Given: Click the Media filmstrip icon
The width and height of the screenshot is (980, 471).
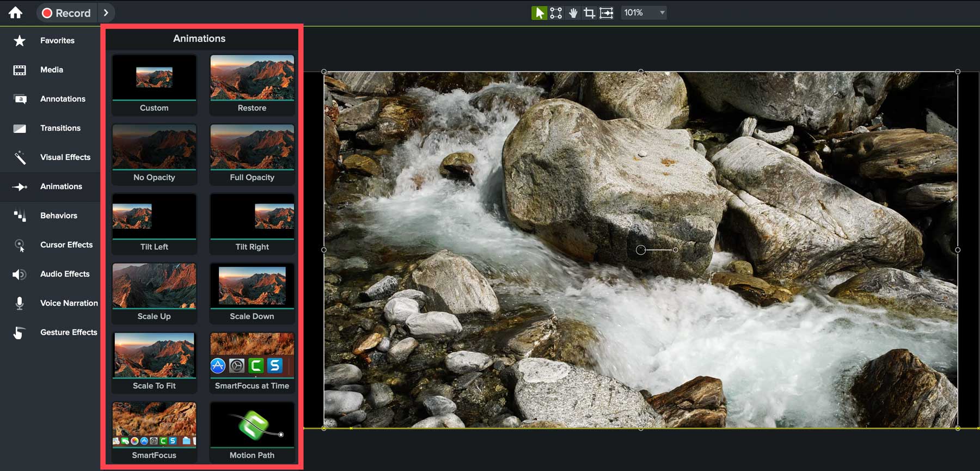Looking at the screenshot, I should (20, 70).
